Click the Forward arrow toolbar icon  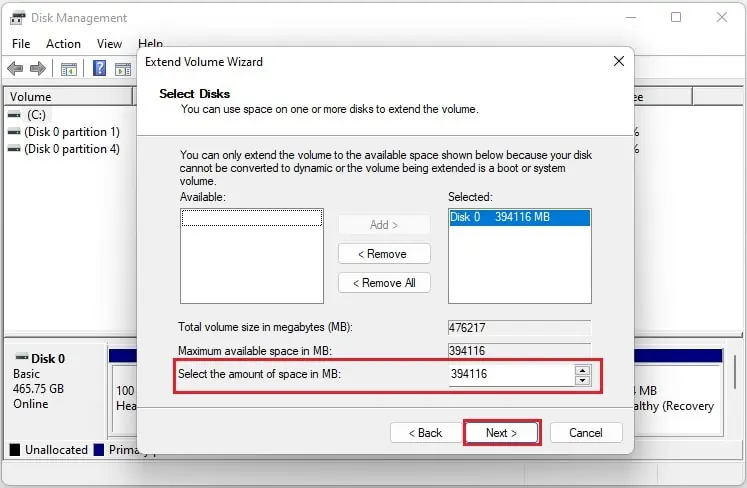coord(38,69)
